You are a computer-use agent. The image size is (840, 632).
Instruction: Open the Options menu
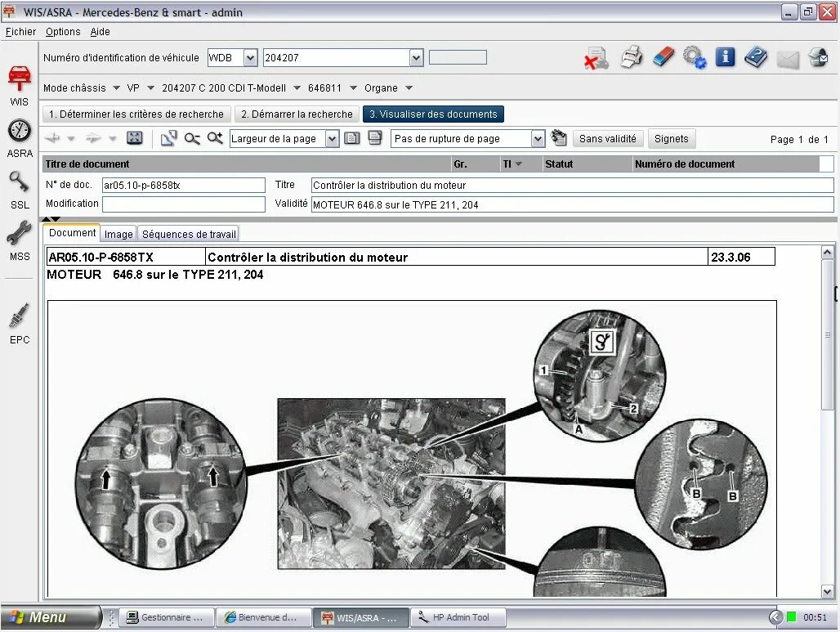63,32
